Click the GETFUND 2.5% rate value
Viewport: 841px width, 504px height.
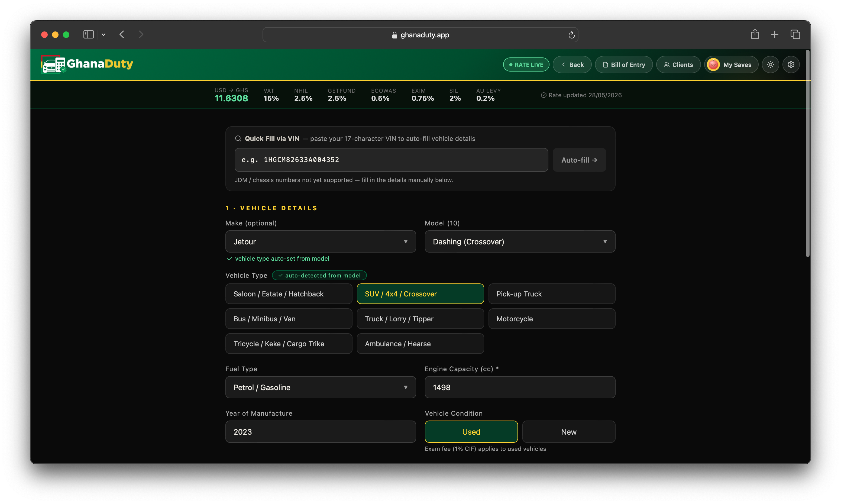(337, 98)
